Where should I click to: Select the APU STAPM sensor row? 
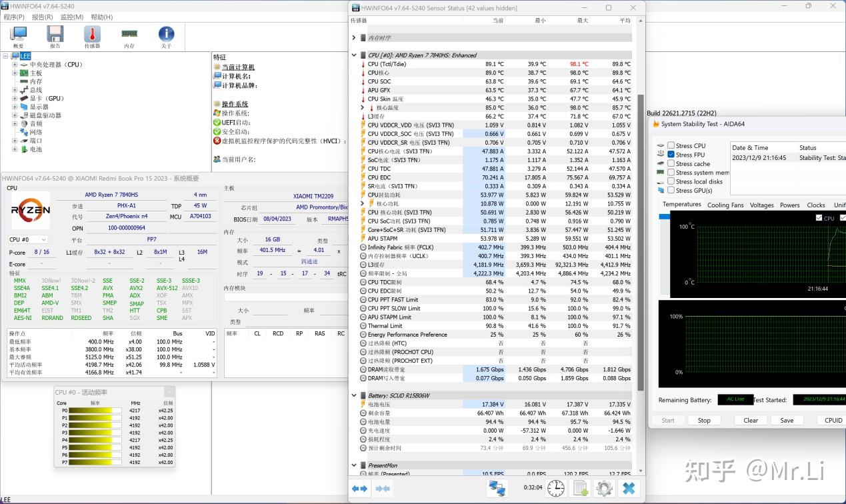point(493,238)
